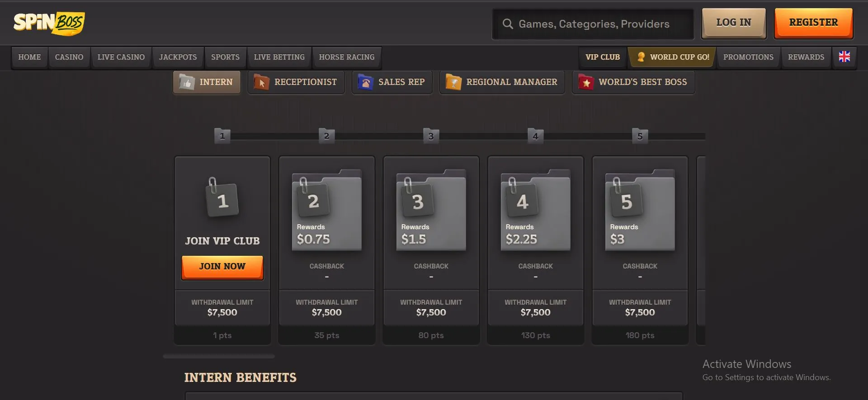Viewport: 868px width, 400px height.
Task: Click the Sales Rep phone folder icon
Action: 365,82
